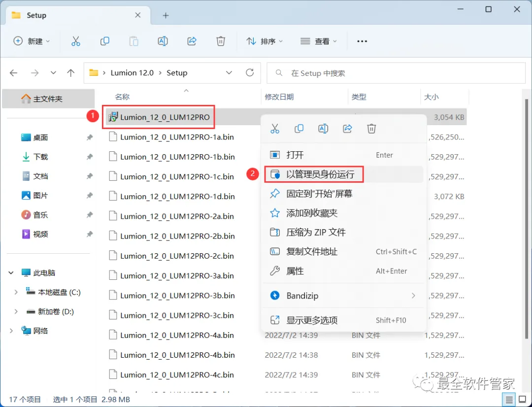This screenshot has height=407, width=532.
Task: Refresh the Setup folder view
Action: click(250, 72)
